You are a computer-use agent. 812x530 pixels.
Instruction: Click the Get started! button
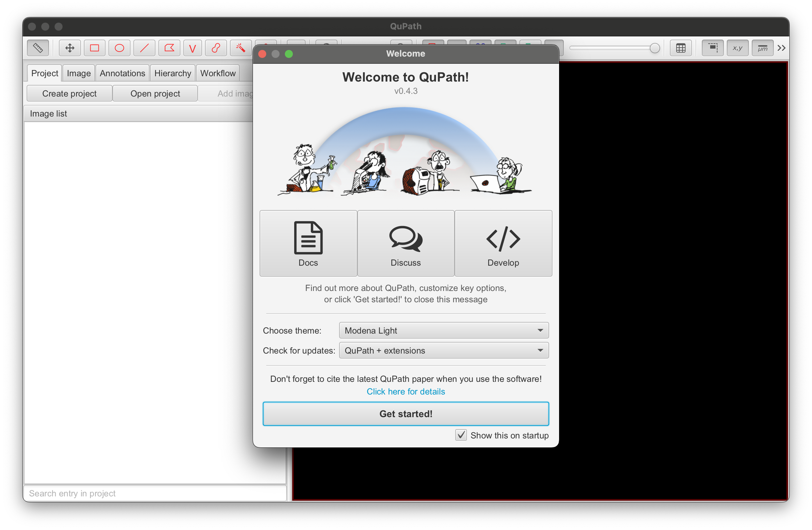tap(406, 413)
